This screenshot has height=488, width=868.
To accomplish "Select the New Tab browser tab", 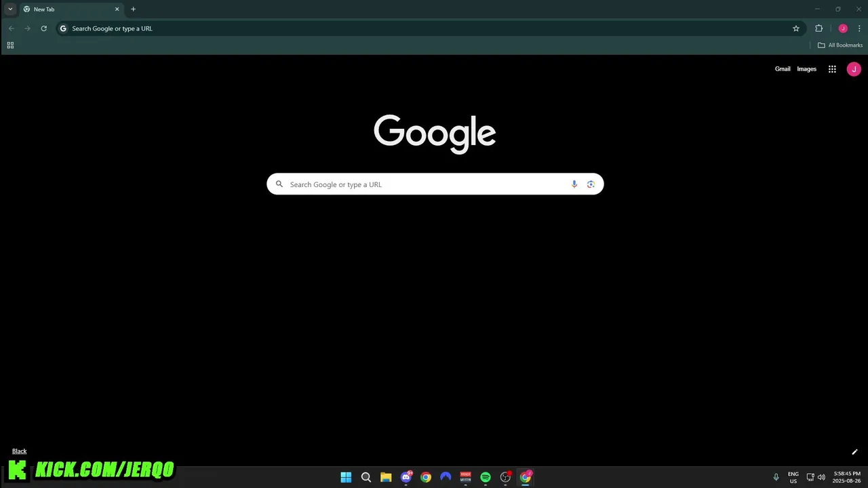I will [71, 9].
